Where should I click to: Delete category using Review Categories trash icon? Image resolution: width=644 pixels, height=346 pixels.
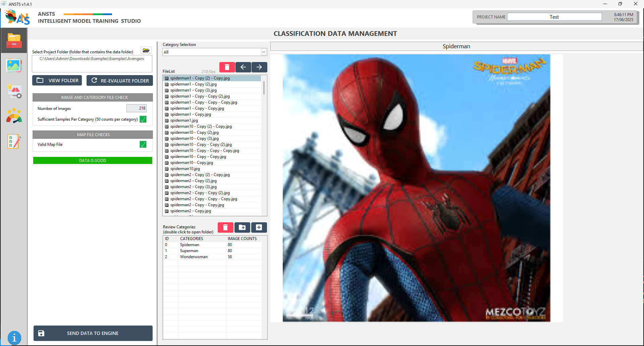[225, 228]
